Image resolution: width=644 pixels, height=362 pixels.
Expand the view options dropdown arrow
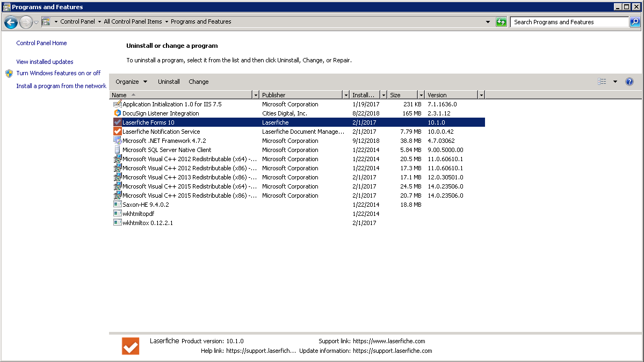coord(615,82)
